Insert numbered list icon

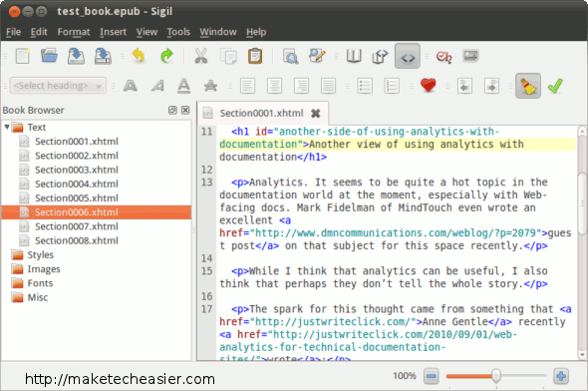[x=392, y=86]
